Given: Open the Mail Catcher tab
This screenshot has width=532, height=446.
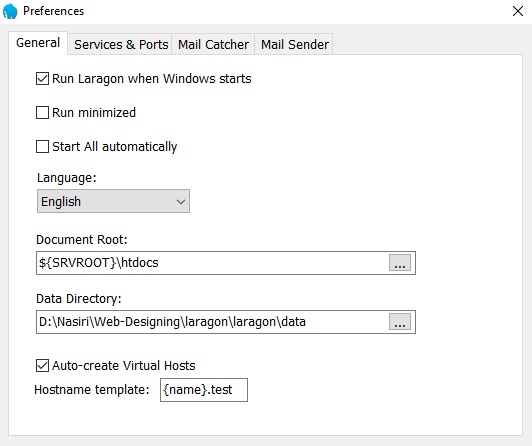Looking at the screenshot, I should point(213,44).
